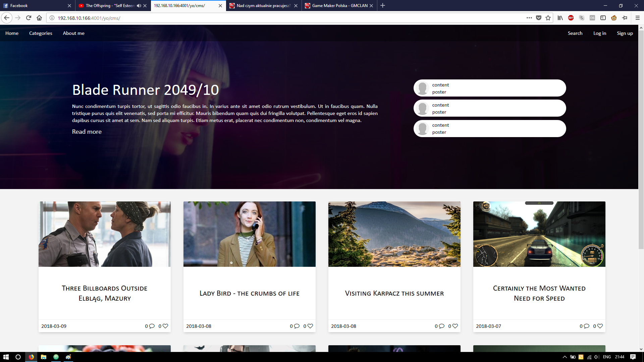Show hidden system tray icons
The image size is (644, 362).
pos(565,357)
